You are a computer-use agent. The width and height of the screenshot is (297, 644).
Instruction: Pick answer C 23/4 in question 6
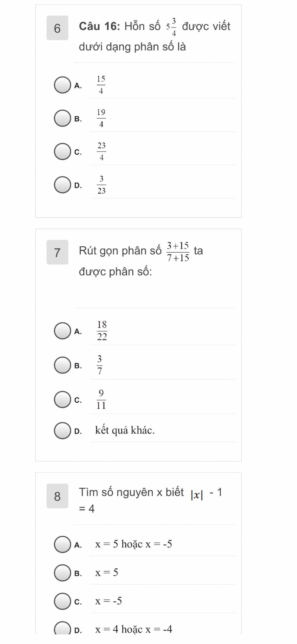click(62, 152)
